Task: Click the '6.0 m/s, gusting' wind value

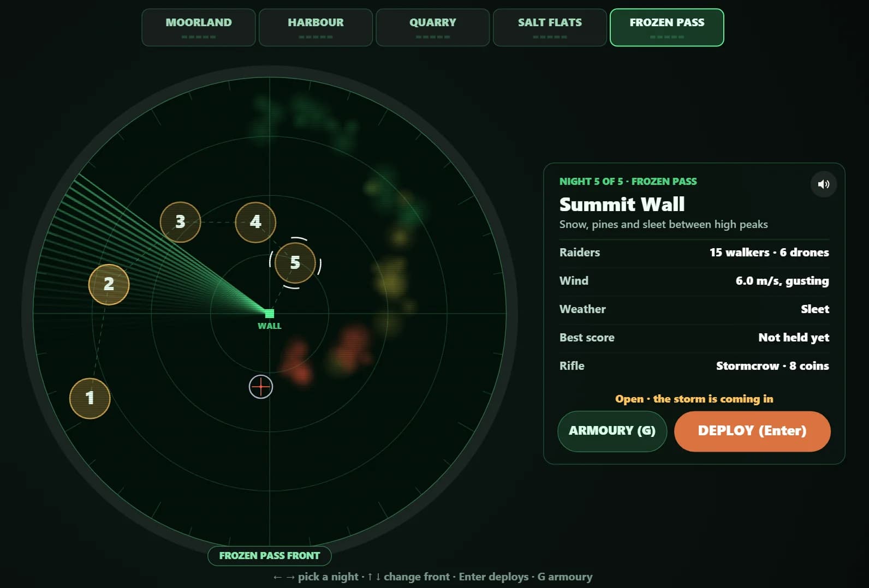Action: [782, 281]
